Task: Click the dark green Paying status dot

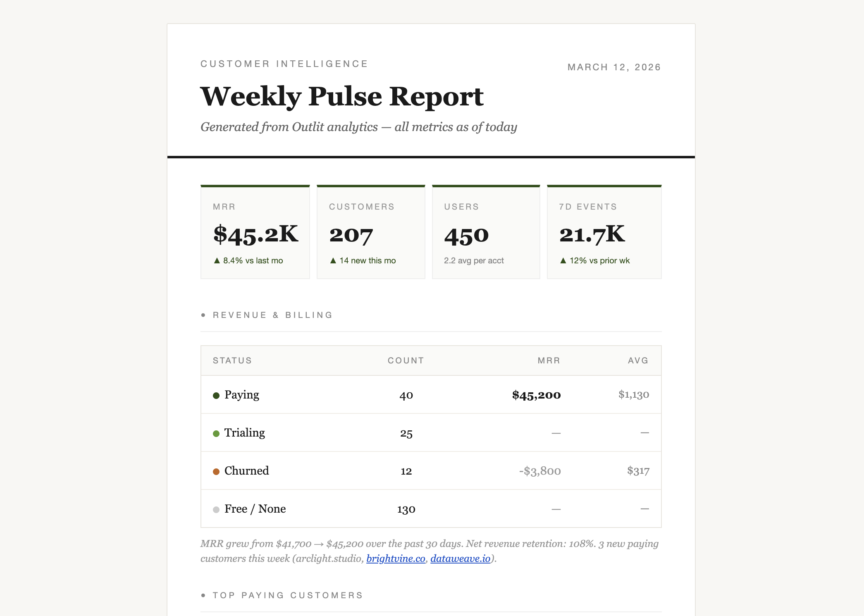Action: pos(216,396)
